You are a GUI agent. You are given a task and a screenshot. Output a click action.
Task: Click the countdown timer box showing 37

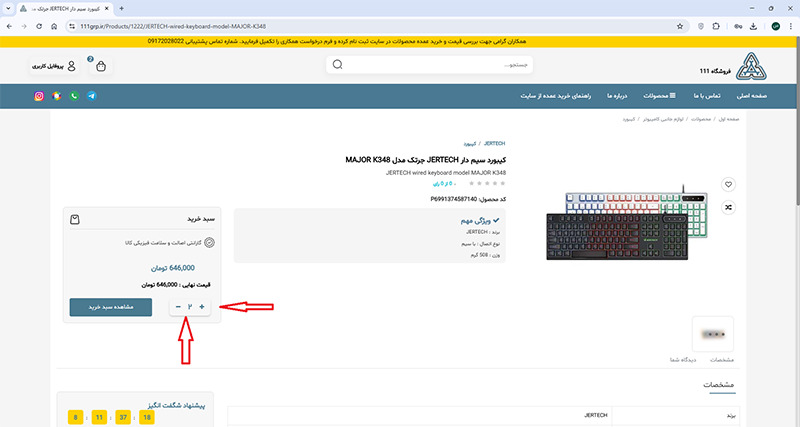tap(123, 417)
